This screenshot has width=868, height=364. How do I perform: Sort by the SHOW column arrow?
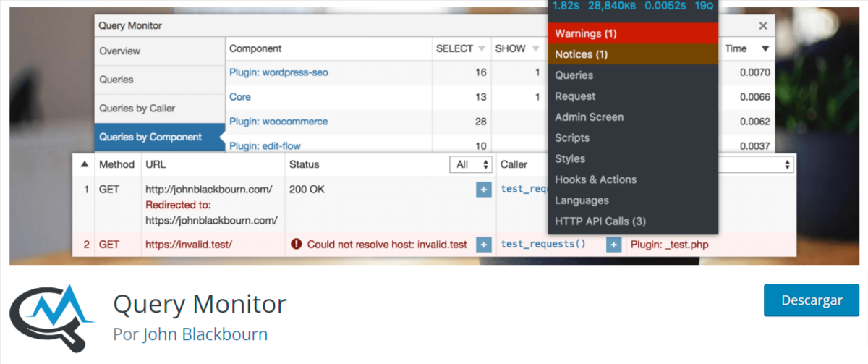536,49
